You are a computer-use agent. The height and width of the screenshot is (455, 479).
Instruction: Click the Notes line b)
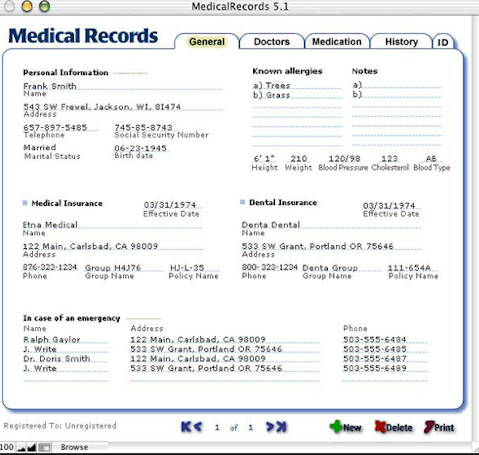point(397,94)
